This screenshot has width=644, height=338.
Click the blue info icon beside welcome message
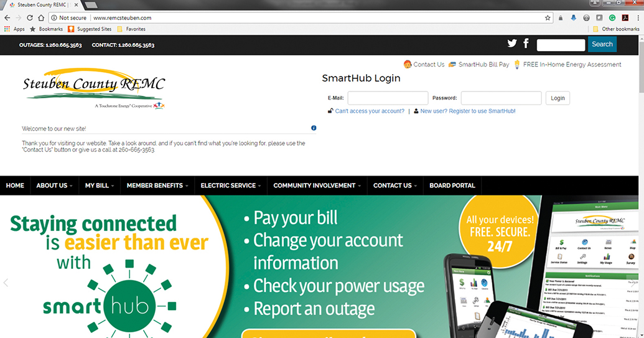point(314,128)
